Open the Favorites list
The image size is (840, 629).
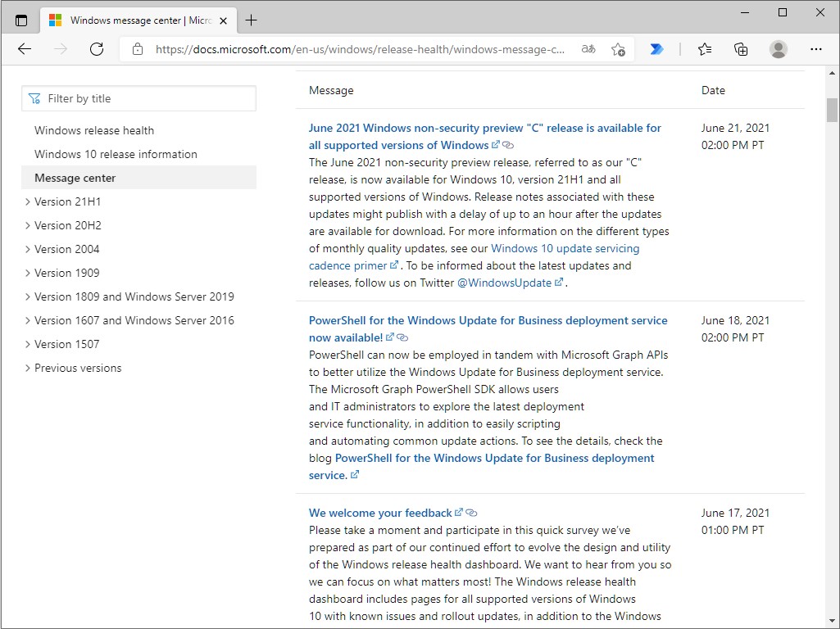[705, 49]
